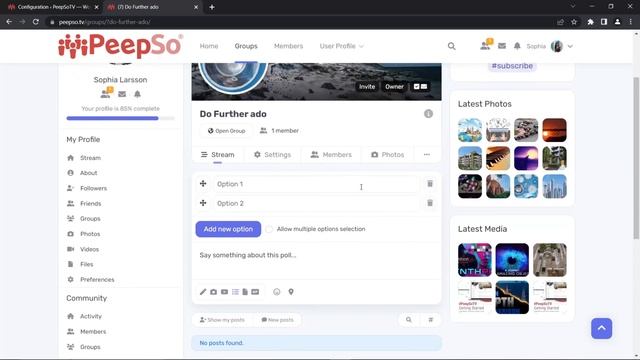Click the PeepSo logo

120,46
